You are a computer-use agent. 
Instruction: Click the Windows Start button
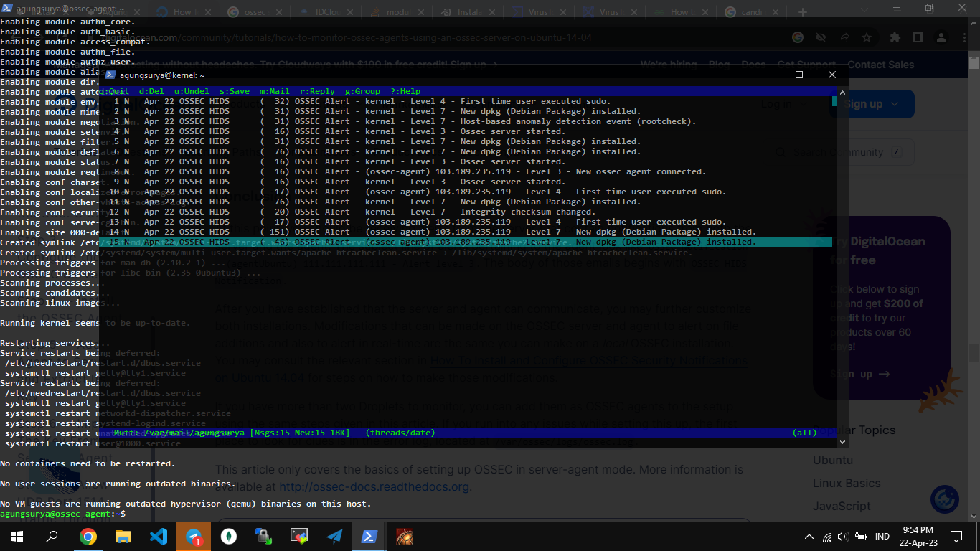[17, 537]
